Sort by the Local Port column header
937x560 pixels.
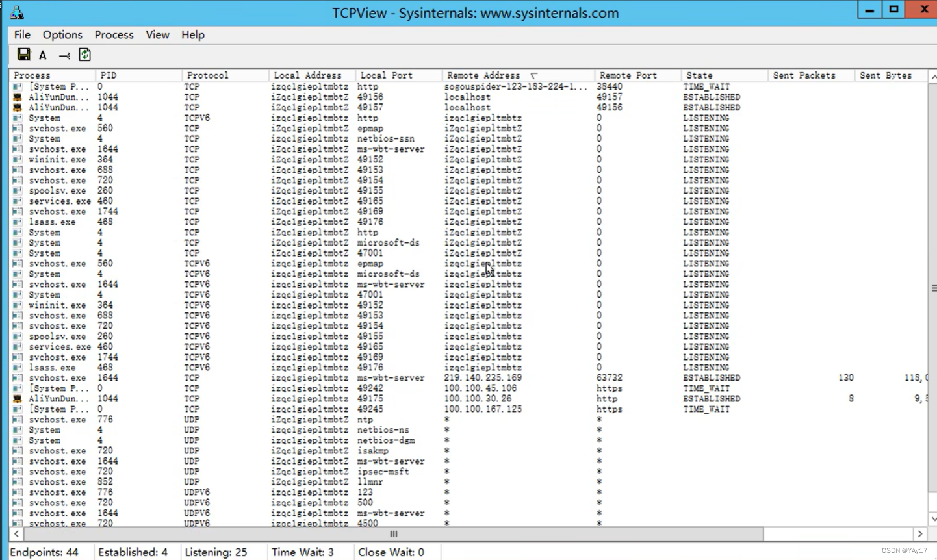[400, 75]
